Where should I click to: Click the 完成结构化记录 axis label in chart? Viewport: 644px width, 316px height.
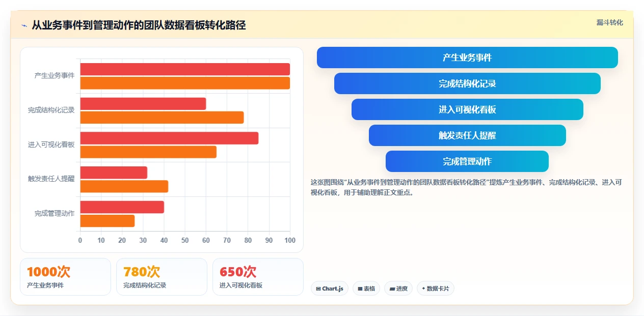pyautogui.click(x=51, y=110)
